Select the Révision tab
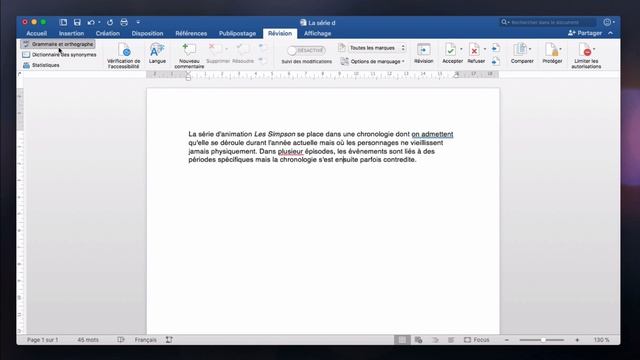The height and width of the screenshot is (360, 640). [280, 33]
